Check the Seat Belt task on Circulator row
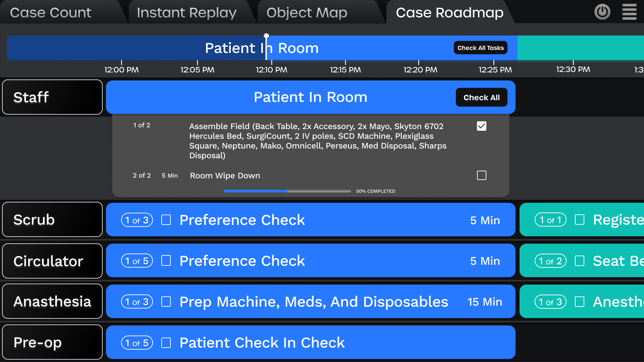 [580, 260]
